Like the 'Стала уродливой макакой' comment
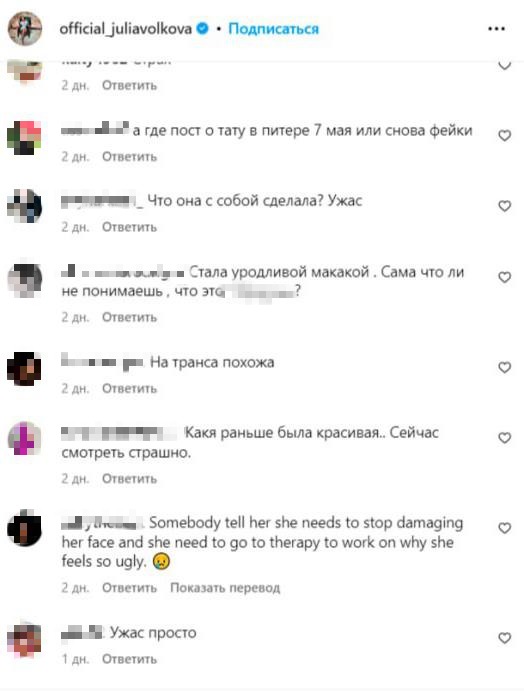Viewport: 524px width, 693px height. pos(505,277)
